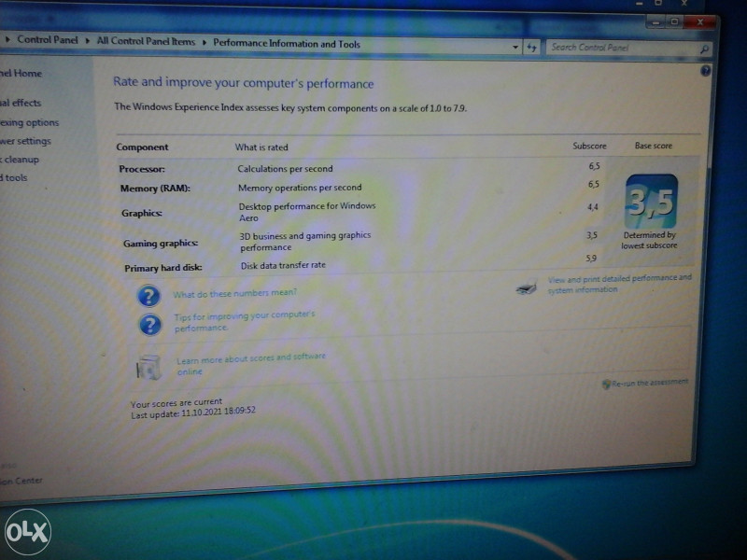Screen dimensions: 747x560
Task: Go to Control Panel breadcrumb
Action: tap(48, 40)
